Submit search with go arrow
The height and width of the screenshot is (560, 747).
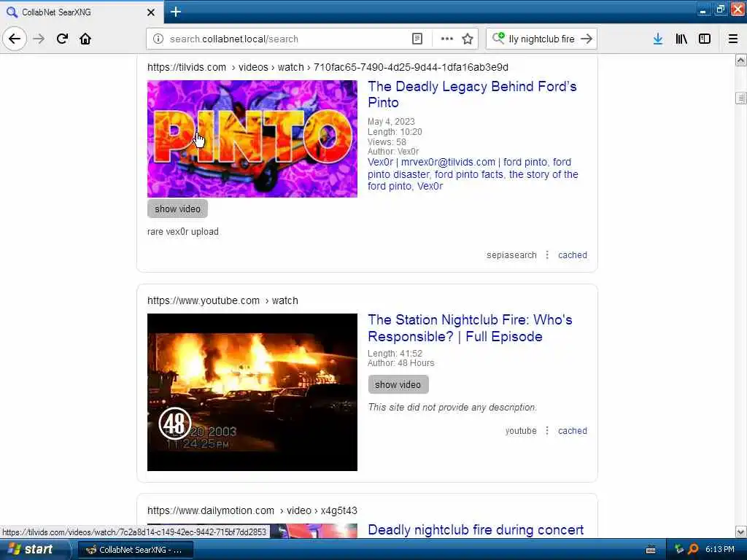tap(587, 39)
